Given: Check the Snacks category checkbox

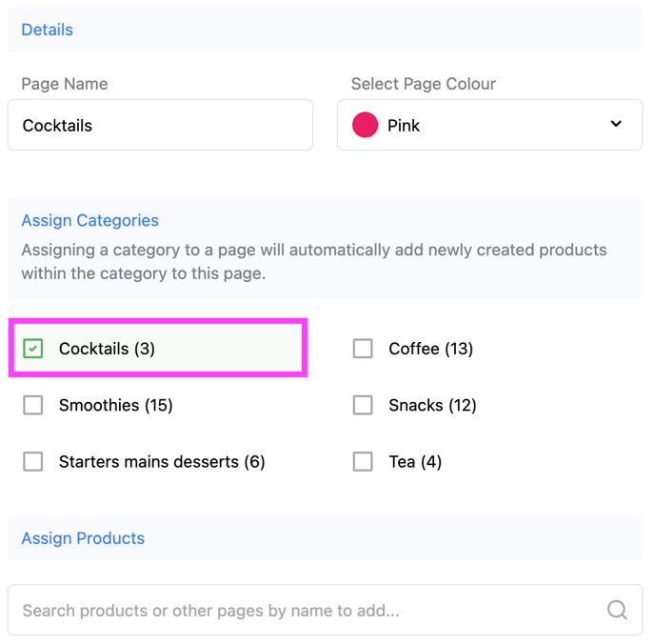Looking at the screenshot, I should 363,405.
